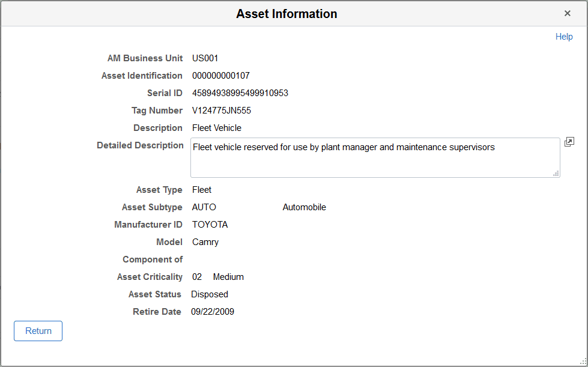Click the close X on Asset Information dialog
The image size is (588, 367).
[567, 13]
